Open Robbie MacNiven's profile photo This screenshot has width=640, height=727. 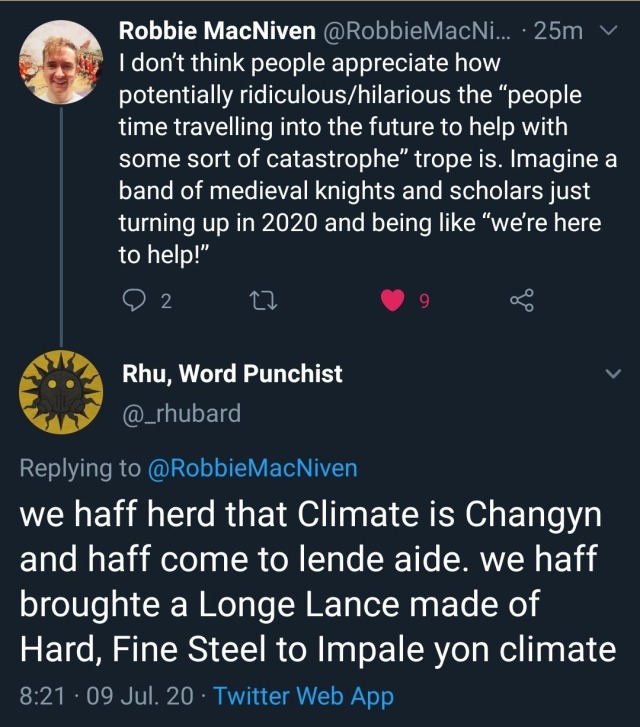click(61, 62)
